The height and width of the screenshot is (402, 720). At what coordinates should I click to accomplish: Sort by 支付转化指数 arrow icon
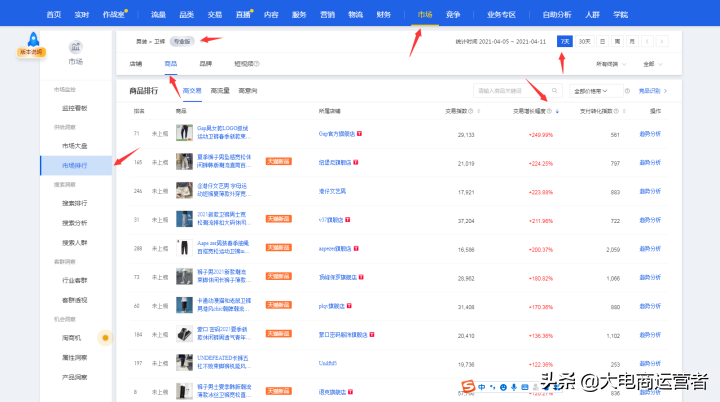(x=624, y=111)
